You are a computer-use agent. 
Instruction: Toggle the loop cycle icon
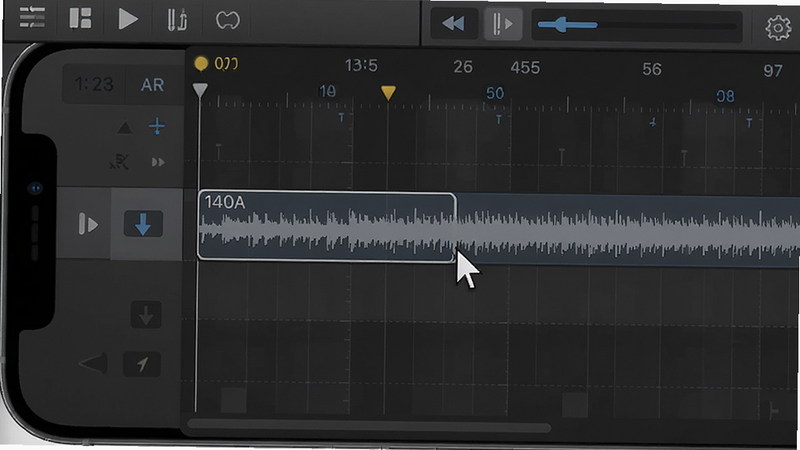point(228,20)
